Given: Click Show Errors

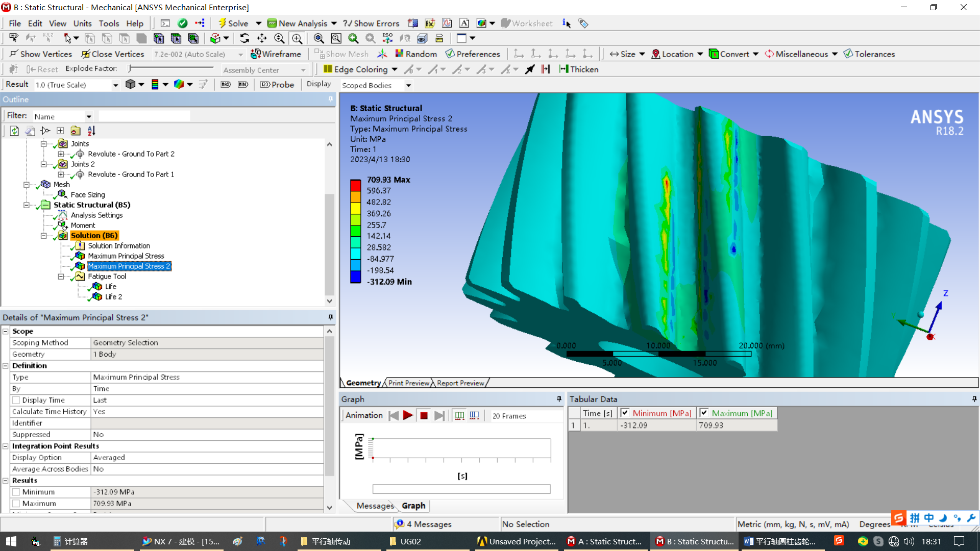Looking at the screenshot, I should [371, 23].
